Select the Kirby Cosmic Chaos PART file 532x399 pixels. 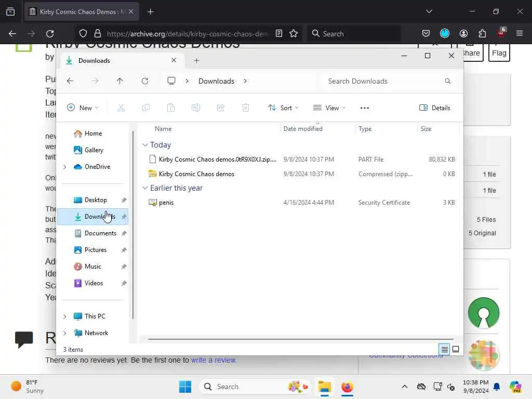[x=302, y=159]
